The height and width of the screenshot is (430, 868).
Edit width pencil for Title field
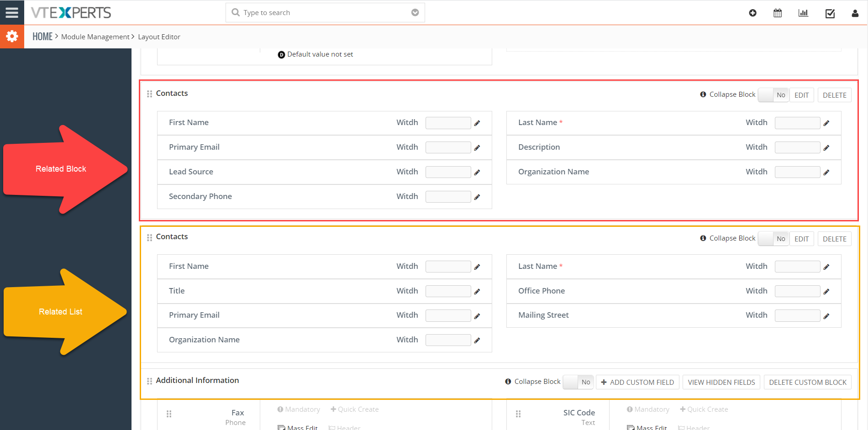[477, 291]
